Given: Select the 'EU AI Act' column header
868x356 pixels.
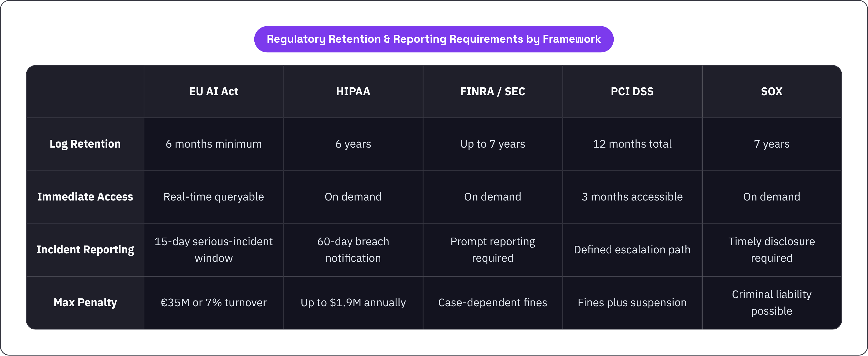Looking at the screenshot, I should pyautogui.click(x=214, y=91).
